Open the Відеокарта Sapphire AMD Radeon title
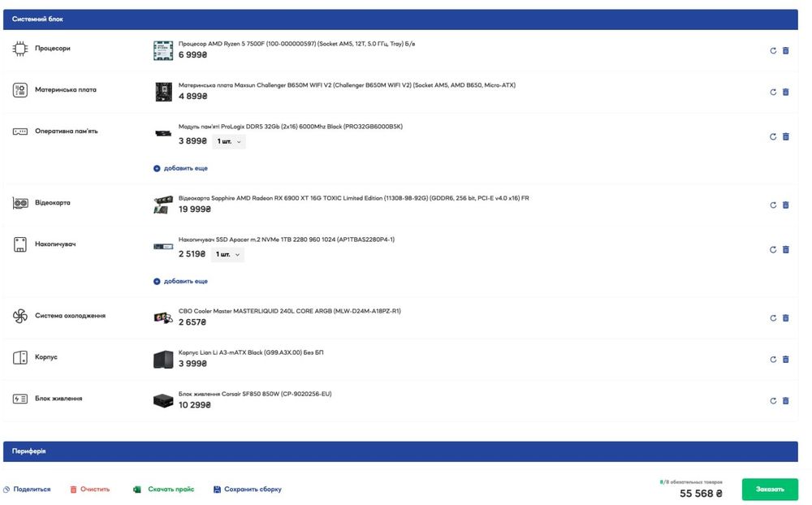Screen dimensions: 812x505 coord(354,198)
